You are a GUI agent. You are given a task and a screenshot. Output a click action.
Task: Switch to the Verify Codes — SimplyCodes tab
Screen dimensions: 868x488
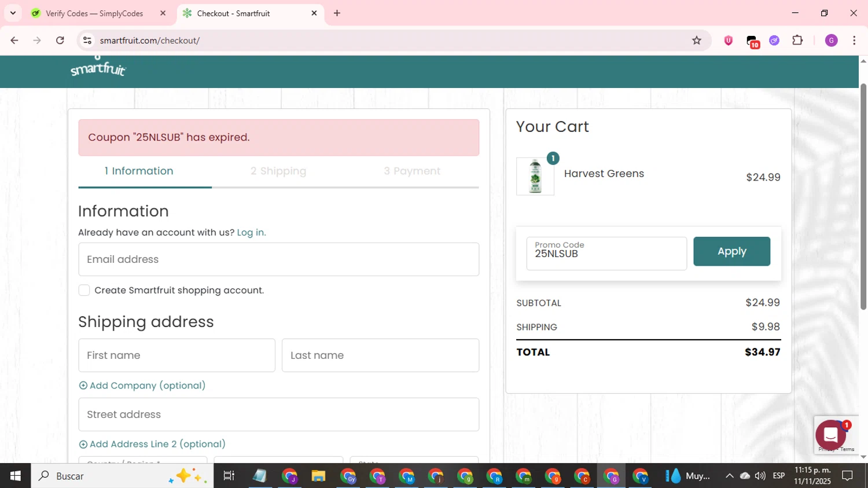(94, 13)
